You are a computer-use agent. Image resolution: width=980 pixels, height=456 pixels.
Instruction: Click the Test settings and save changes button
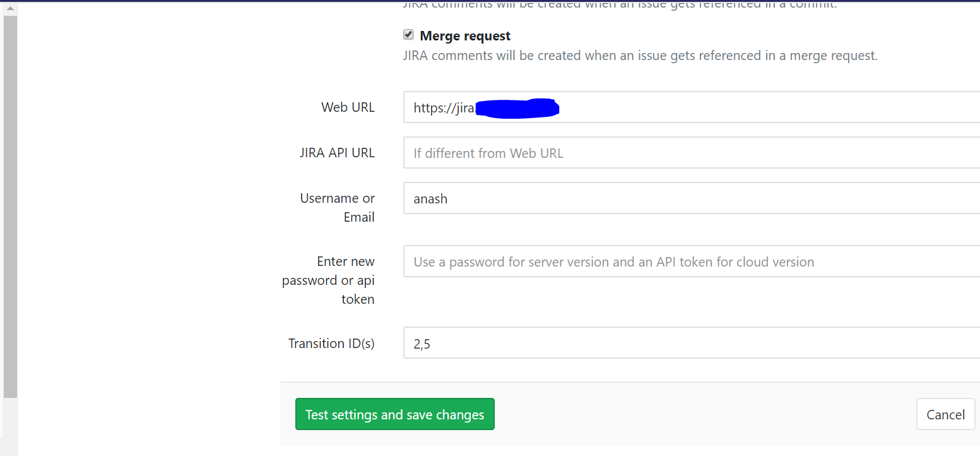(x=394, y=414)
